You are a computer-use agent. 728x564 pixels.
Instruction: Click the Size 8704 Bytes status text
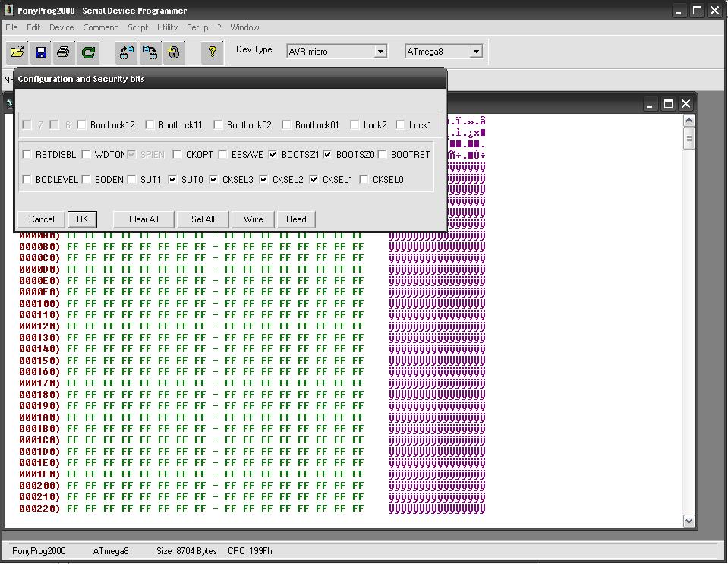[187, 551]
